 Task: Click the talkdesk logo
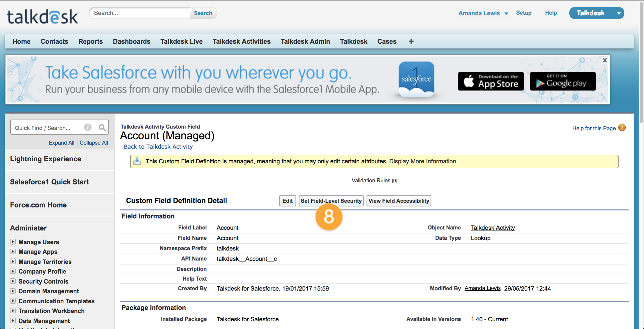[42, 17]
